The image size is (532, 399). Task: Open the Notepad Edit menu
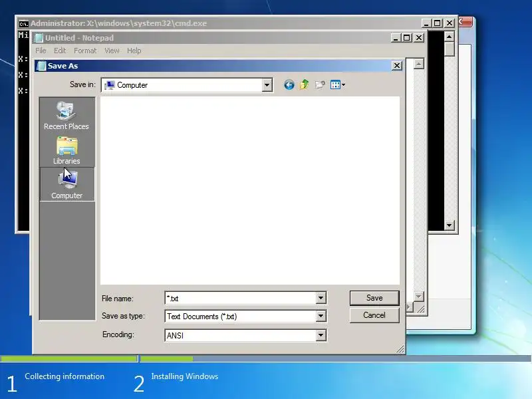click(x=60, y=51)
